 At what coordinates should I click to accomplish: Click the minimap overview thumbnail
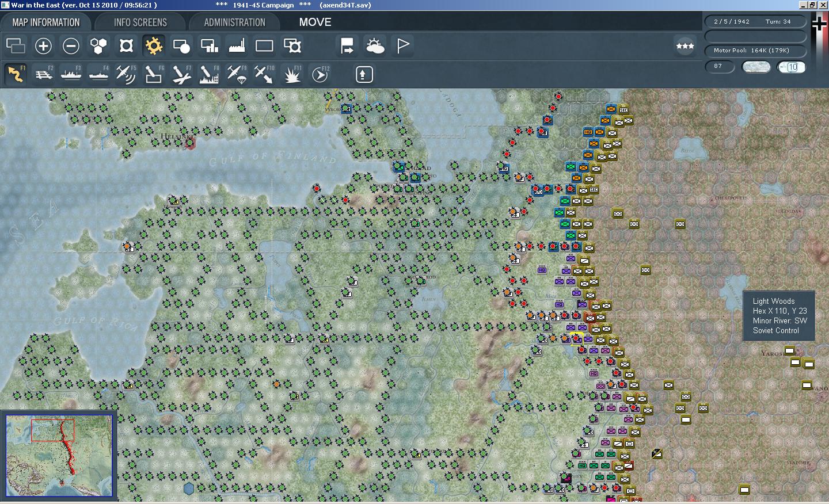pos(59,455)
